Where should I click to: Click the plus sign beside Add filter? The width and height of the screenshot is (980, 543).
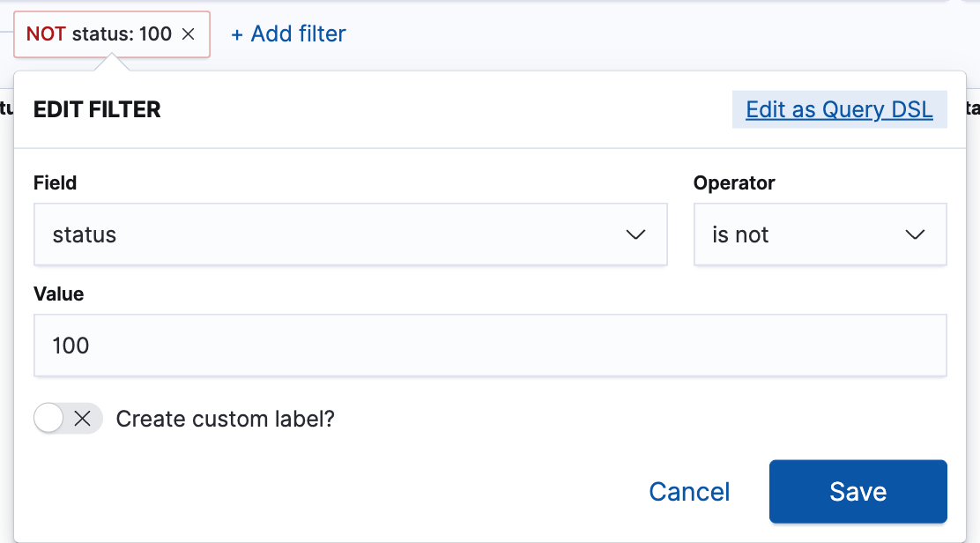(x=236, y=34)
